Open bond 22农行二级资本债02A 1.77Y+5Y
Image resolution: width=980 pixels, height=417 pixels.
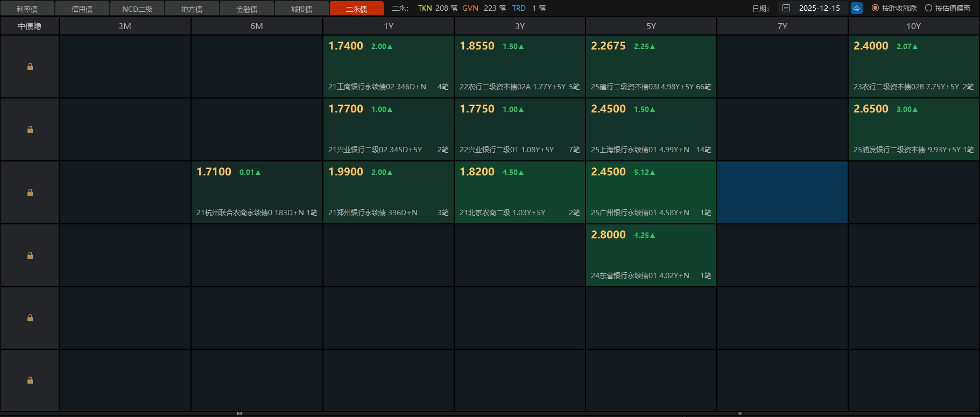pyautogui.click(x=512, y=87)
